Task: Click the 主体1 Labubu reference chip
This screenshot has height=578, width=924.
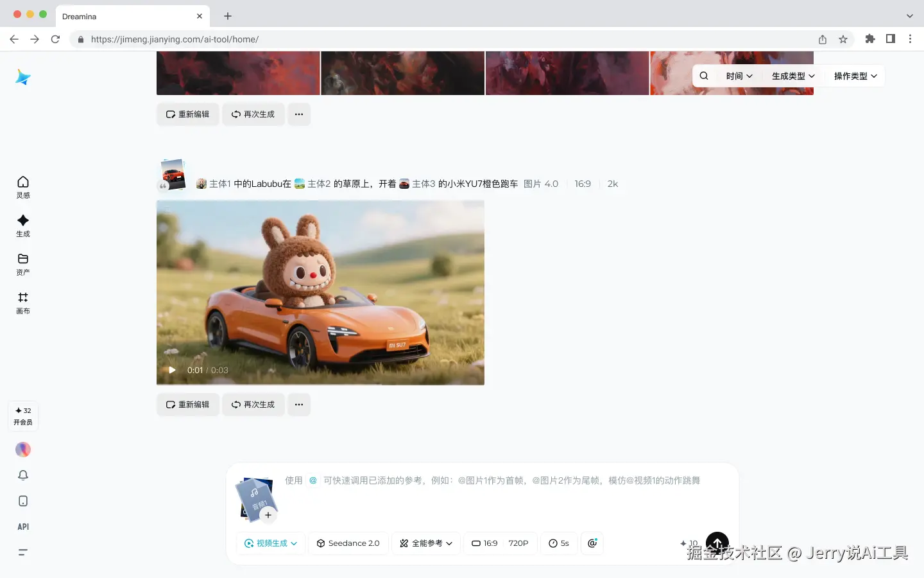Action: [213, 184]
